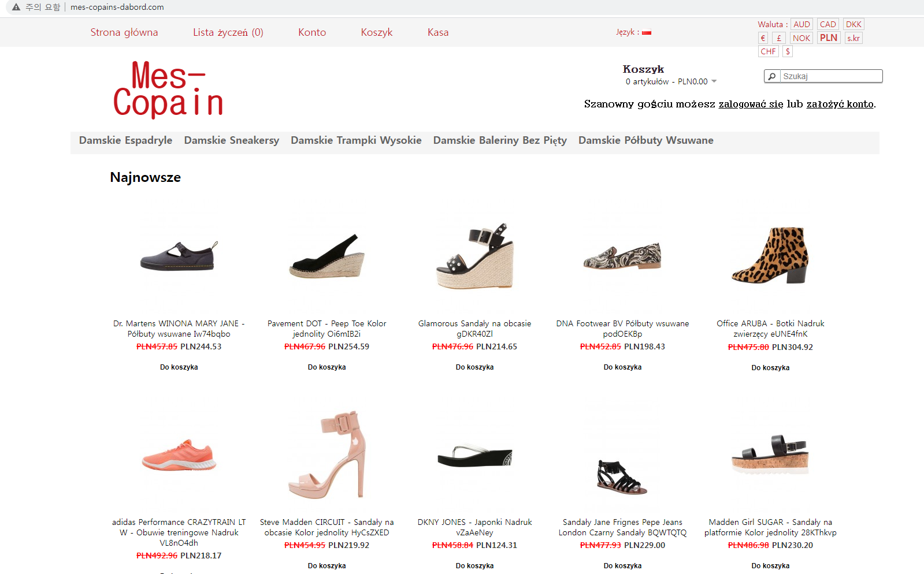Click the Koszyk cart heading
This screenshot has height=574, width=924.
coord(643,69)
